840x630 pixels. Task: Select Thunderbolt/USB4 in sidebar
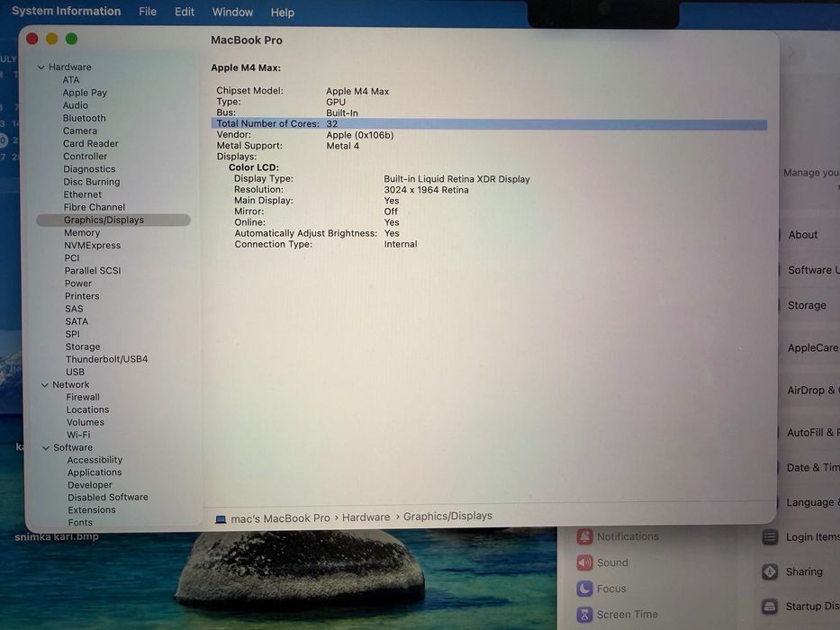[106, 359]
